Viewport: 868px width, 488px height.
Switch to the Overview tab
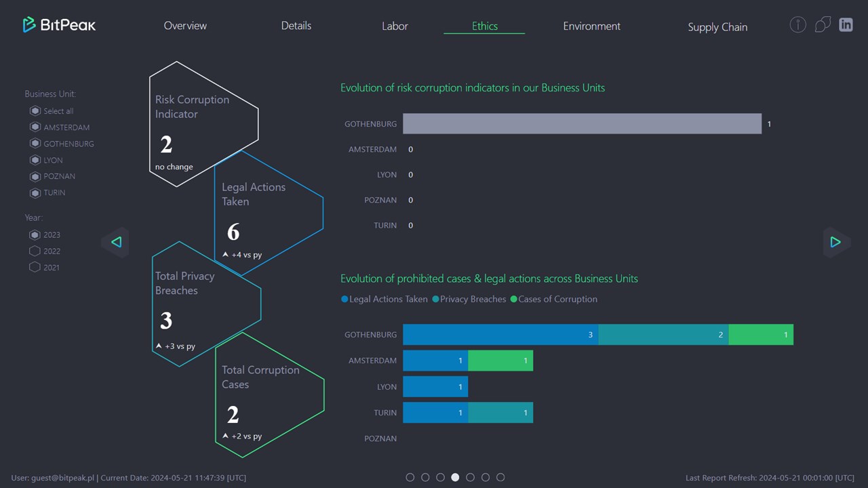(x=185, y=26)
